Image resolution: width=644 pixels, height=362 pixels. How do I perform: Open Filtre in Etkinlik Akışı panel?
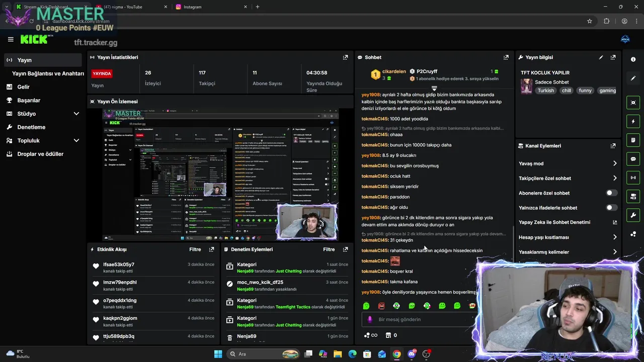(195, 249)
